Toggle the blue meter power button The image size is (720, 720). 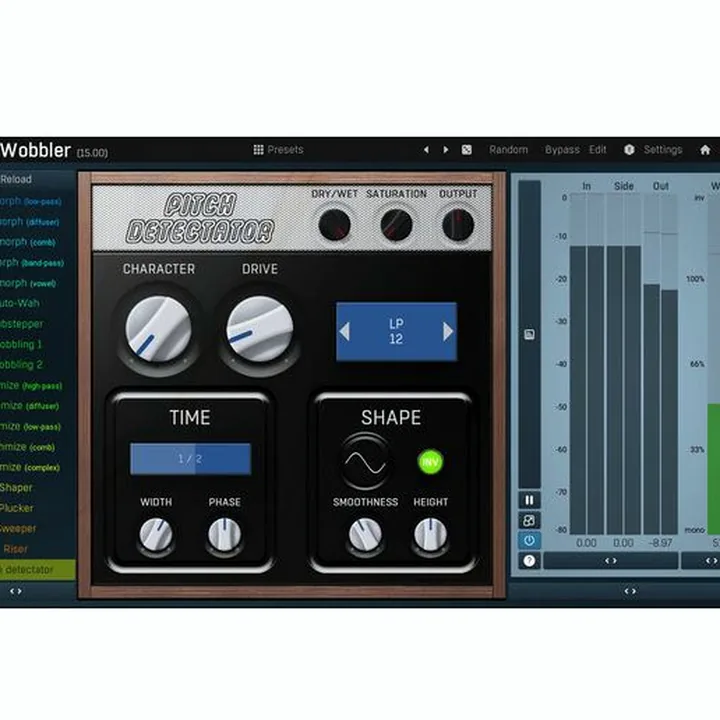[x=529, y=541]
